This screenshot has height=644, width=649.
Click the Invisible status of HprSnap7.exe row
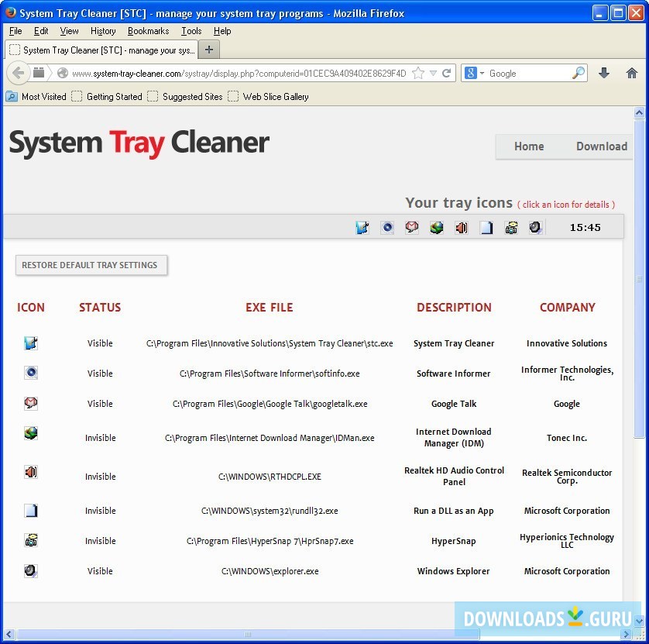pyautogui.click(x=100, y=541)
